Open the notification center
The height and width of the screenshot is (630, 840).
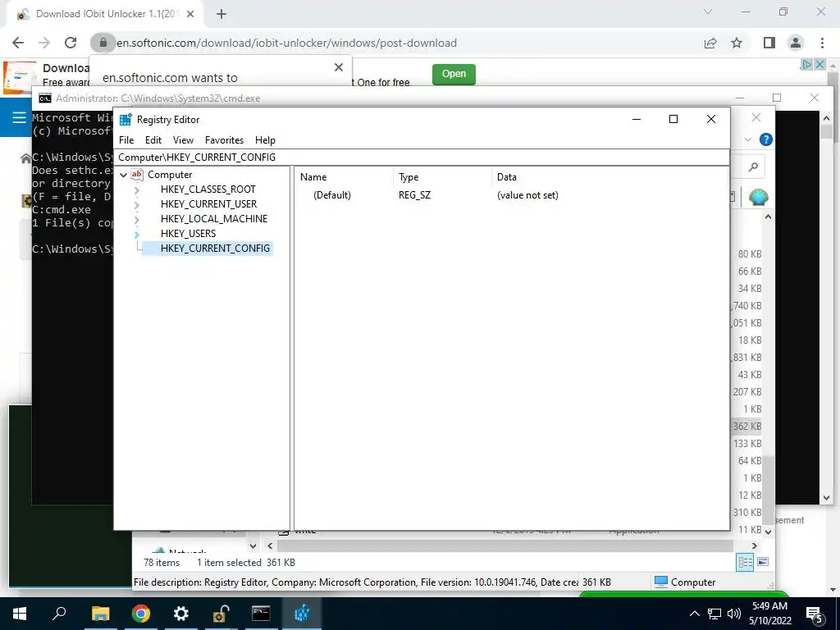click(x=815, y=614)
